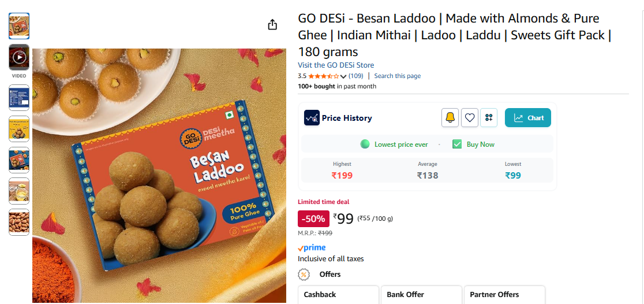The height and width of the screenshot is (304, 644).
Task: Click the Offers percent badge icon
Action: [304, 275]
